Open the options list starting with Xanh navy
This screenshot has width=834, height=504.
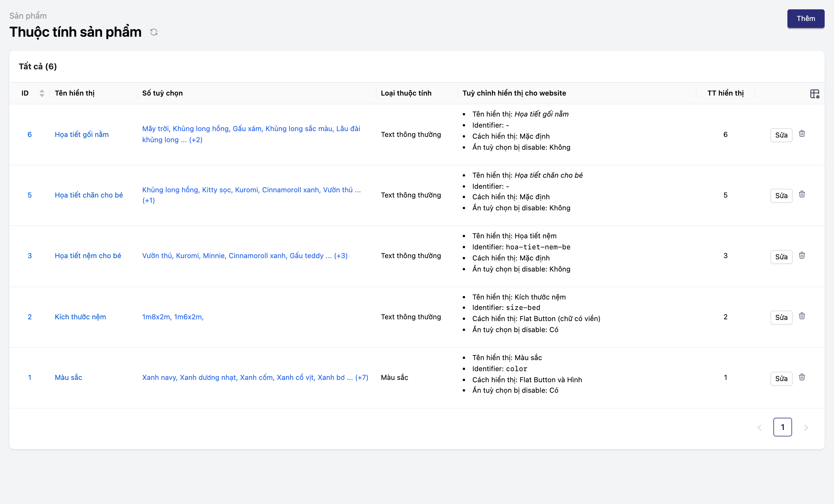click(x=255, y=377)
